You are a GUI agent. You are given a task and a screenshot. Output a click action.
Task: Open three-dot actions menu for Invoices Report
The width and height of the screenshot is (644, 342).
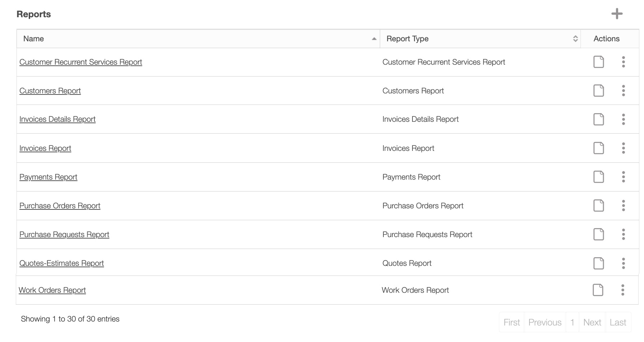pos(623,148)
